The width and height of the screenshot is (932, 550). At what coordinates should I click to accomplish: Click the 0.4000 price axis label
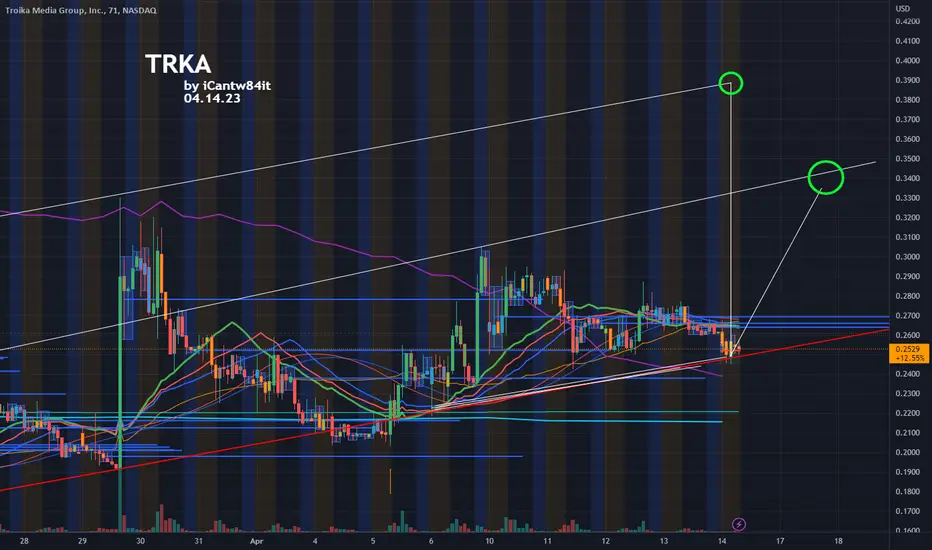tap(908, 61)
